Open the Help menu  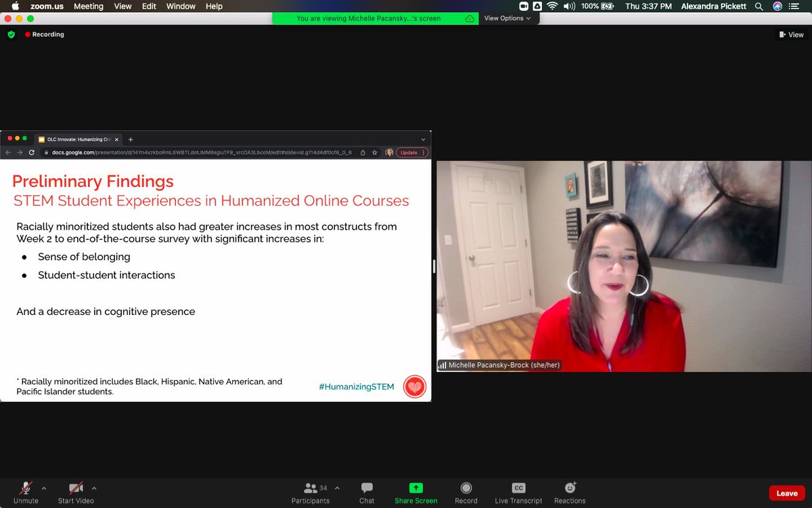point(214,6)
